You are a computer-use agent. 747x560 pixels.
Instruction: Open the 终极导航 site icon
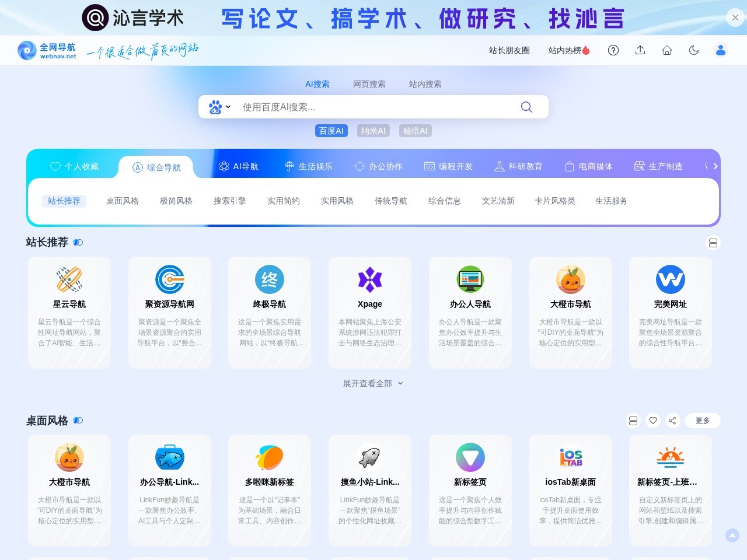pos(270,279)
